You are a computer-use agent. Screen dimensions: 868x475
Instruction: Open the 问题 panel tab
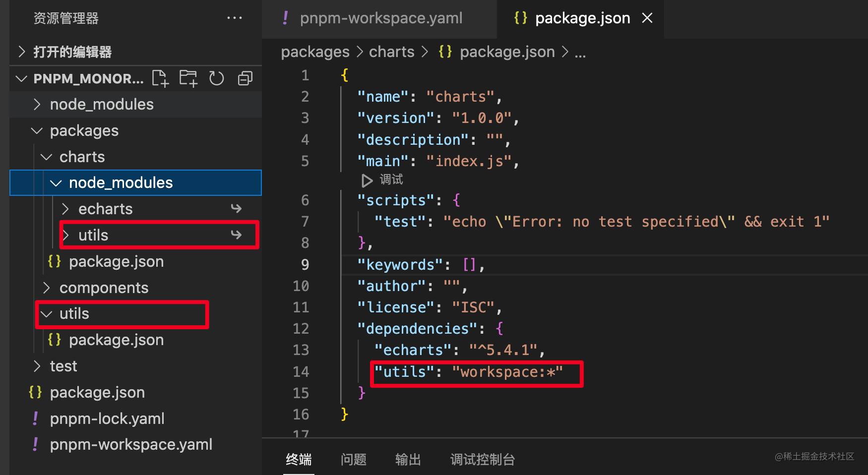click(x=353, y=460)
